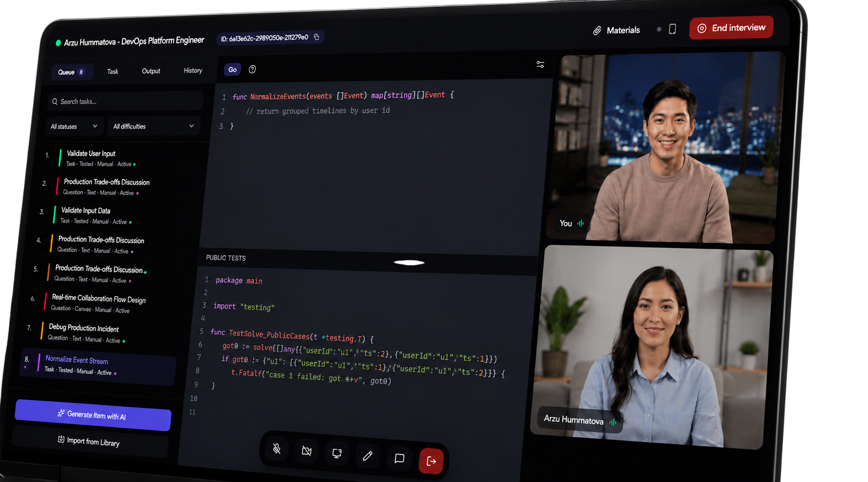Open the pencil whiteboard tool

click(367, 456)
